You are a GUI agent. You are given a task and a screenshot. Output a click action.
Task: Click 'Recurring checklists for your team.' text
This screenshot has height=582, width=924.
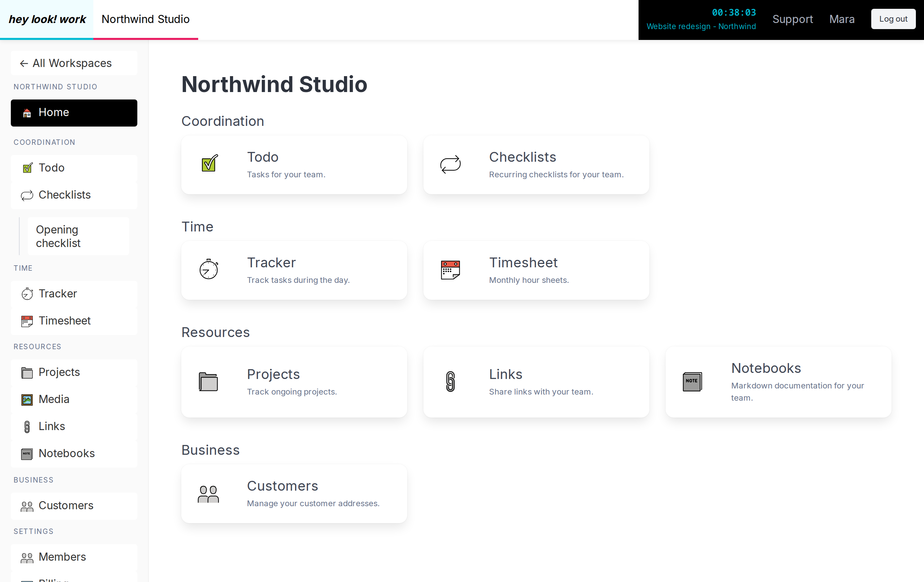[x=556, y=175]
